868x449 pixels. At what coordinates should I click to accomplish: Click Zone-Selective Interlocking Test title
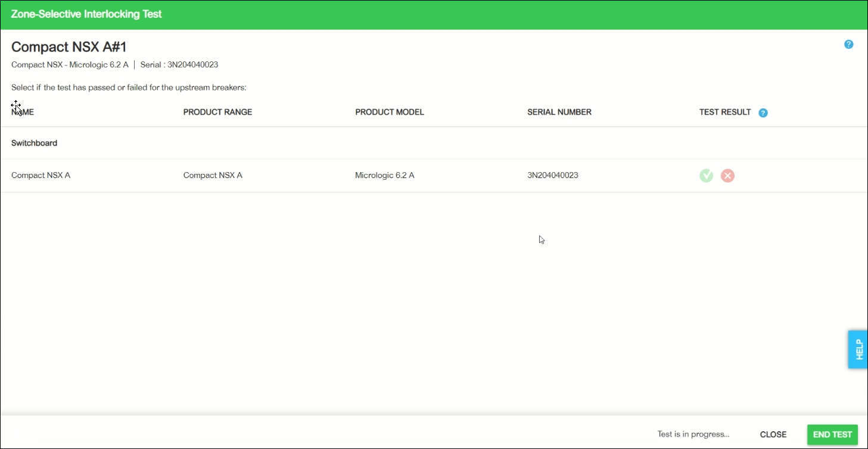(x=86, y=14)
